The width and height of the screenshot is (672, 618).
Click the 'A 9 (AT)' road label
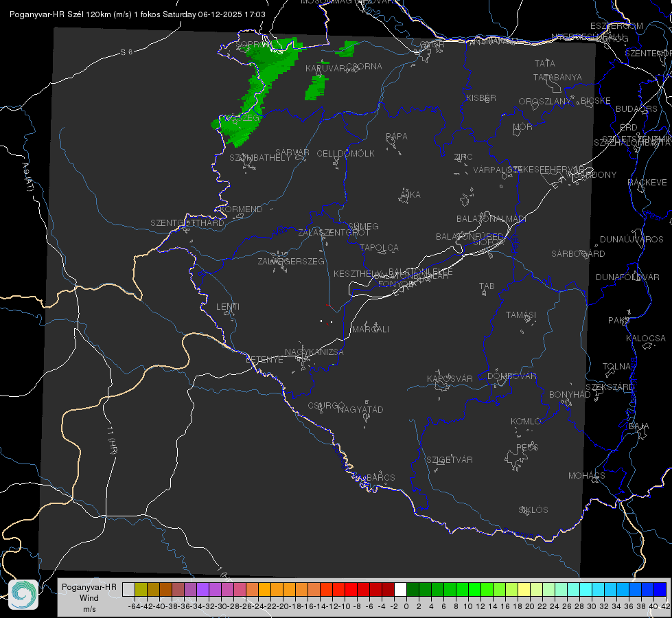(x=28, y=178)
